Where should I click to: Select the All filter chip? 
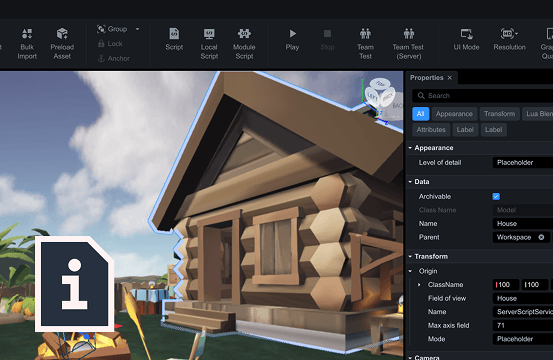tap(420, 114)
